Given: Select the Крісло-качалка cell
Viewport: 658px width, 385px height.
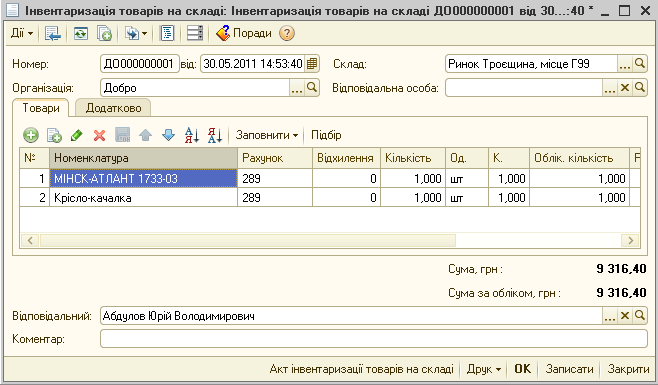Looking at the screenshot, I should tap(144, 197).
